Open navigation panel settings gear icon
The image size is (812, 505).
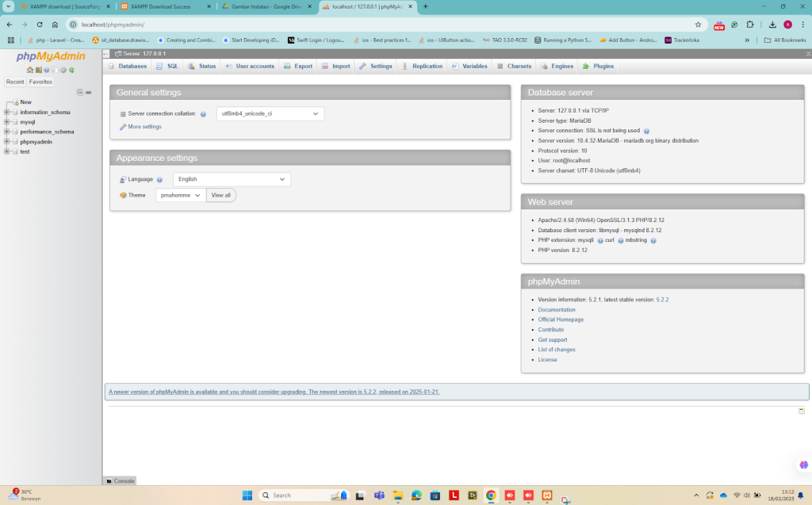[x=63, y=70]
